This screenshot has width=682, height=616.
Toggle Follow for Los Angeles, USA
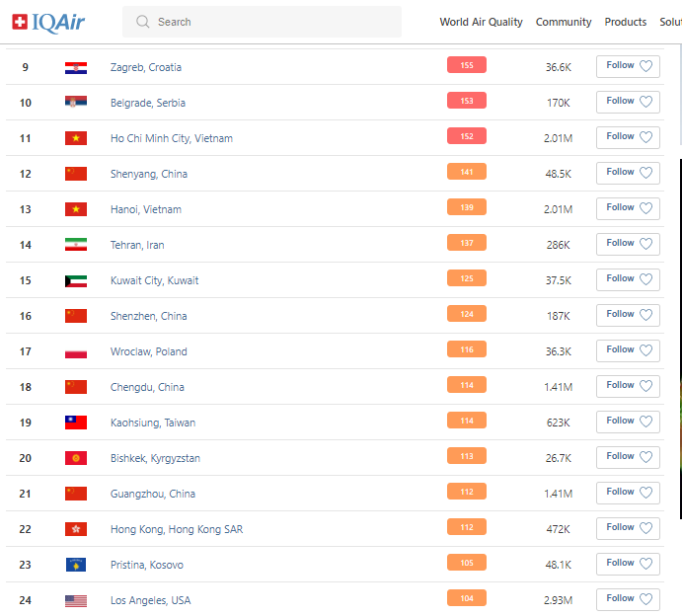tap(628, 599)
